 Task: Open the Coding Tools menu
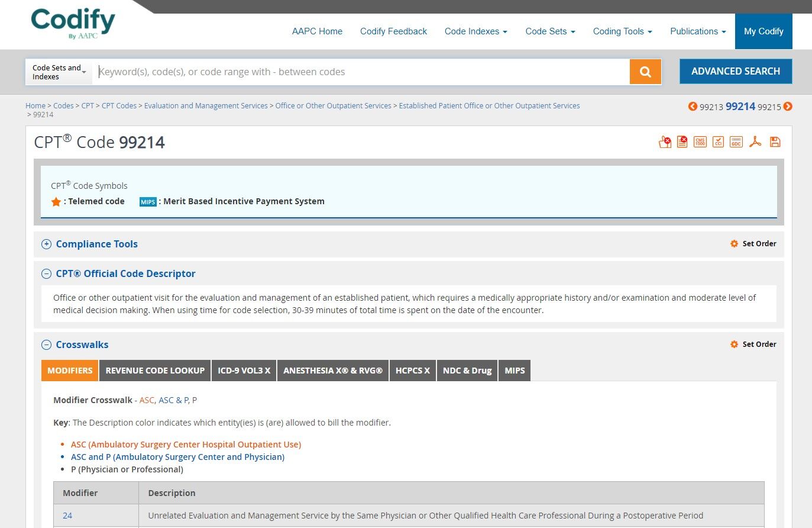623,31
